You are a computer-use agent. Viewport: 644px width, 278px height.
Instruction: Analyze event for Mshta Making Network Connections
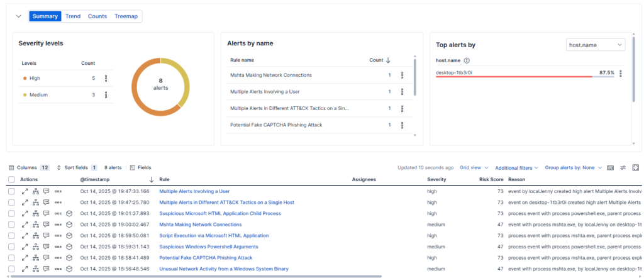pos(35,225)
